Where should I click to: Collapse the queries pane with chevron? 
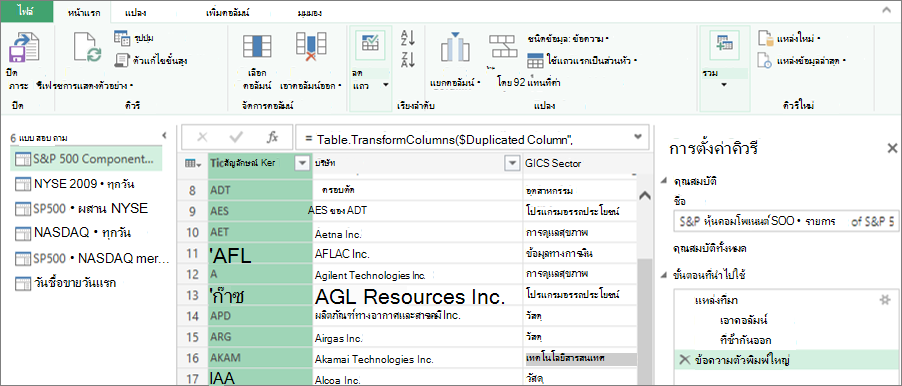click(164, 136)
